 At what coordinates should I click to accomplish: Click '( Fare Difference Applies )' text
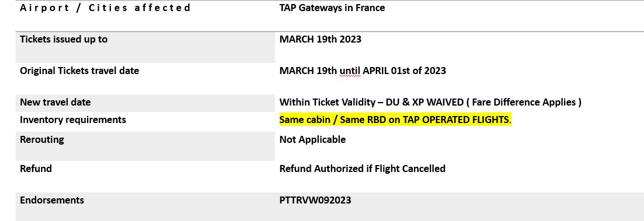(524, 102)
